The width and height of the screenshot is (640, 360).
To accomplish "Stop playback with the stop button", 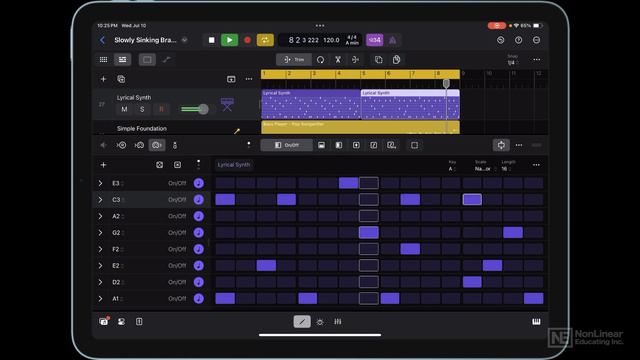I will click(x=211, y=40).
